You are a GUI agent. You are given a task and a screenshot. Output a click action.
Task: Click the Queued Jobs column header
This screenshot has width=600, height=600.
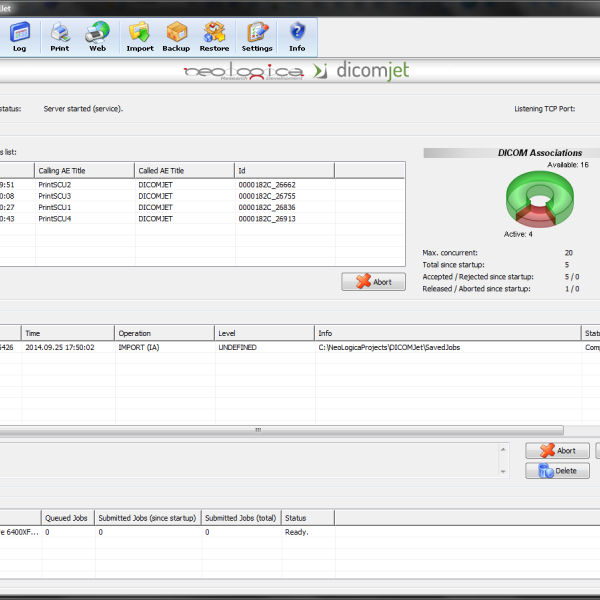point(68,518)
